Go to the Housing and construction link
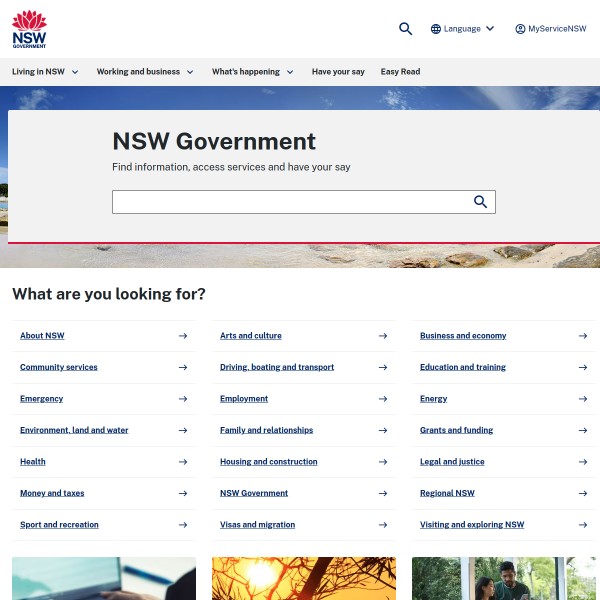 tap(268, 462)
